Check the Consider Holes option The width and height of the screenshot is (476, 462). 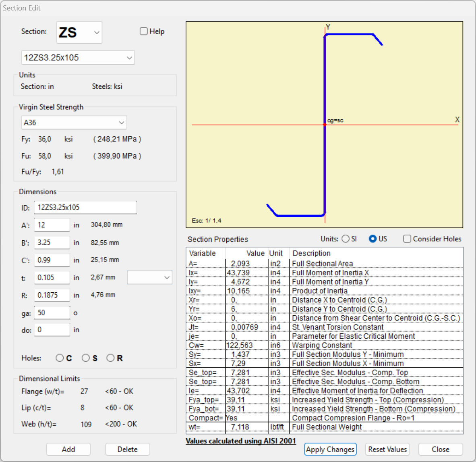[407, 239]
